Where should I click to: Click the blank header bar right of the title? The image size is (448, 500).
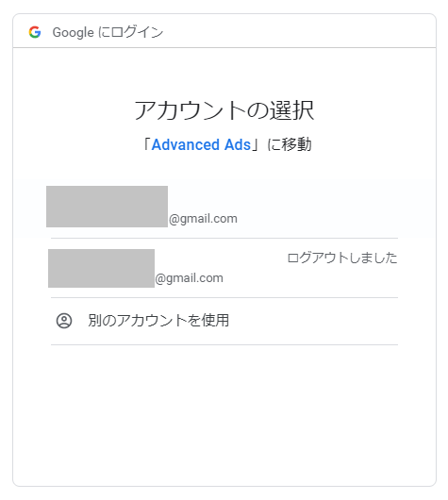tap(299, 31)
